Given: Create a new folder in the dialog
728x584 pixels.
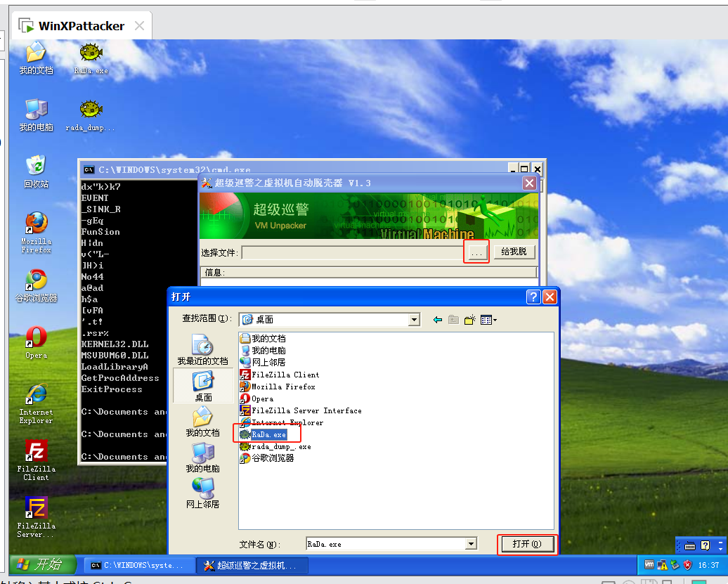Looking at the screenshot, I should [x=470, y=320].
